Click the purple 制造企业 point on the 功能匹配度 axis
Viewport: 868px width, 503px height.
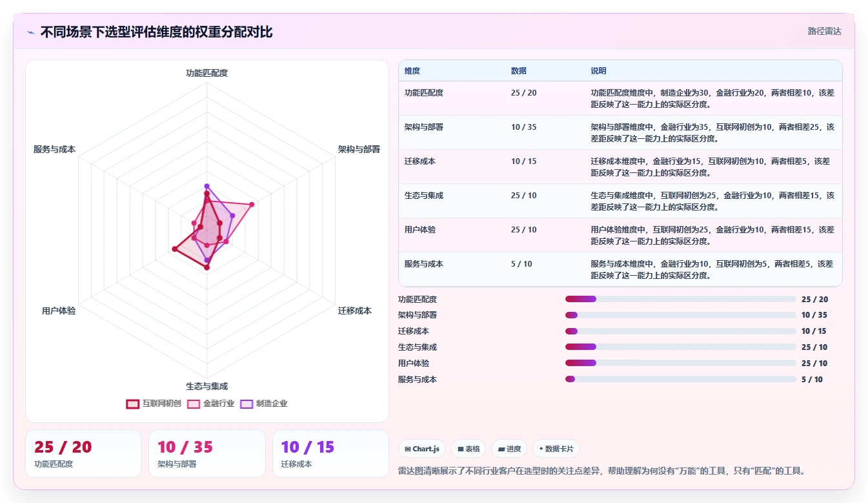207,187
